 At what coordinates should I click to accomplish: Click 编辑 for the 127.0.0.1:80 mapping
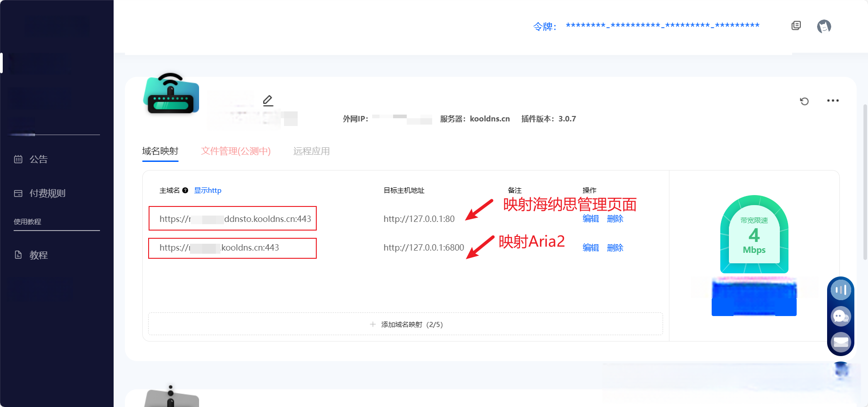point(591,219)
